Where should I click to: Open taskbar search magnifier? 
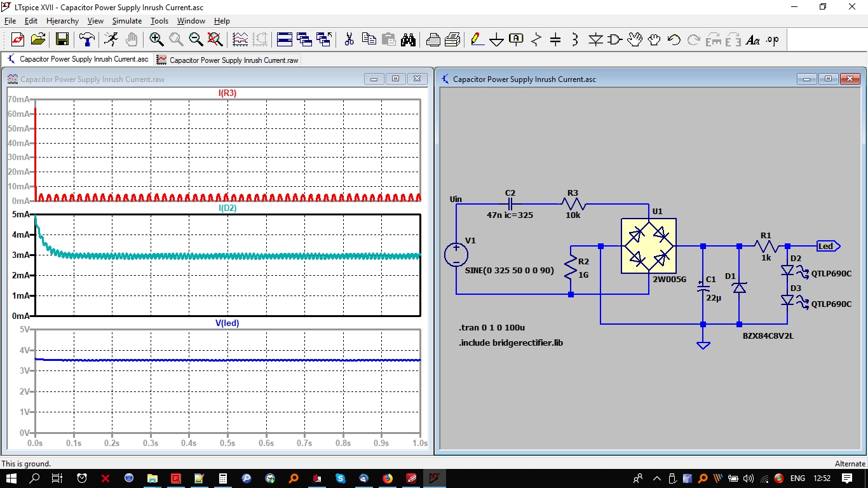[x=35, y=478]
